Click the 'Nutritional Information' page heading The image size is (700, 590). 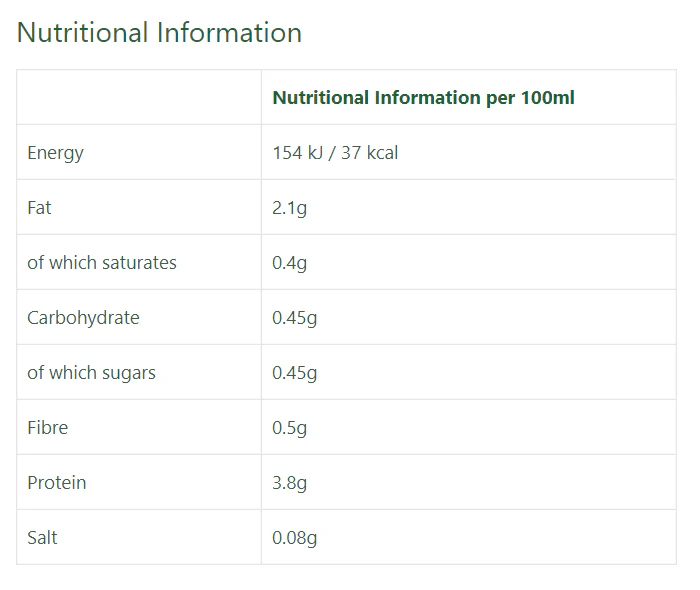click(159, 33)
